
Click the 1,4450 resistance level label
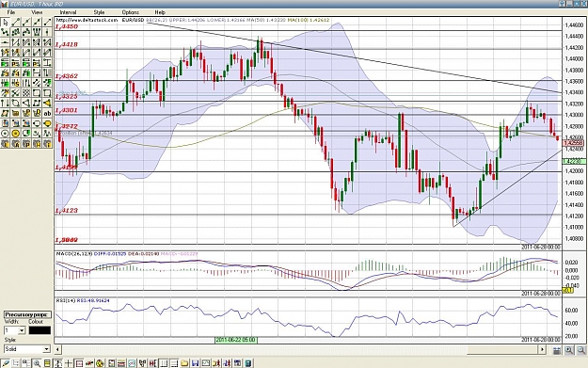(67, 26)
